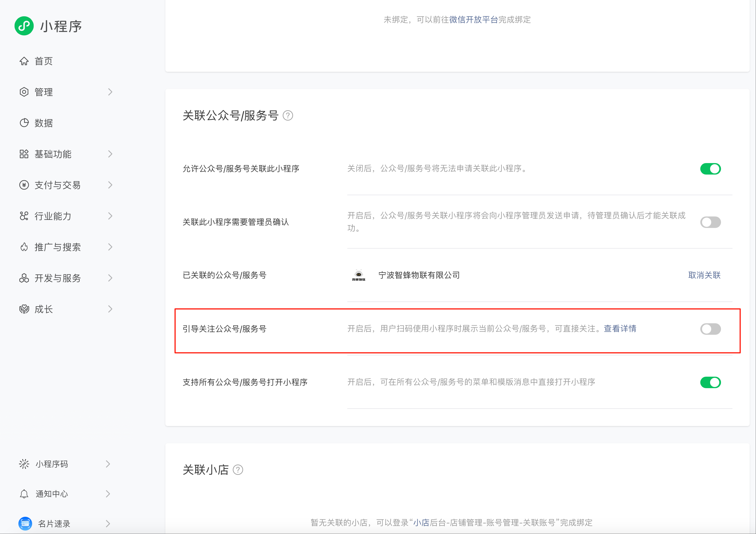Open the 微信开放平台 link

[473, 20]
